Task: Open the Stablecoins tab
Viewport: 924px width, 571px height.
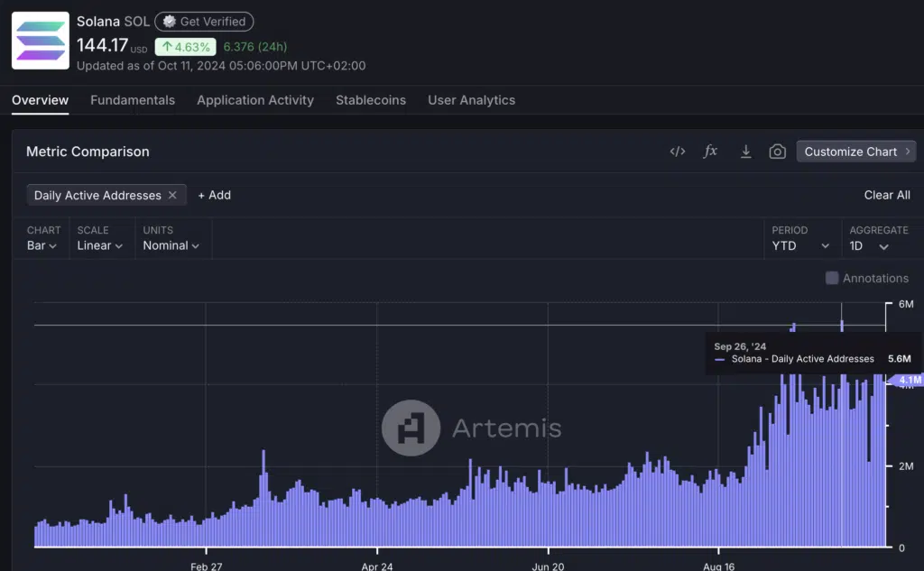Action: point(371,100)
